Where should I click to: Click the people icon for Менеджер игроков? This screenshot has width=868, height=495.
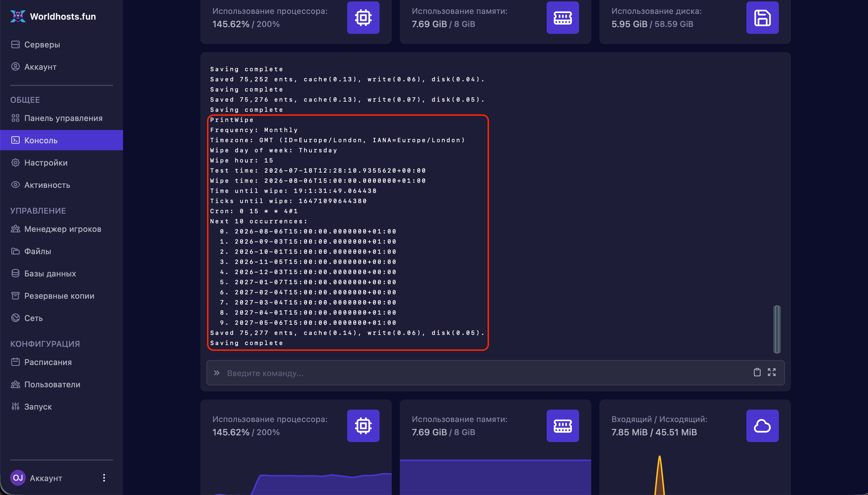(x=15, y=228)
